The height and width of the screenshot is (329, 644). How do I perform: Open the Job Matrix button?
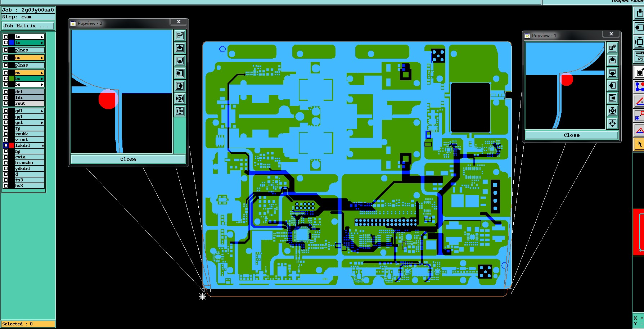pos(28,26)
